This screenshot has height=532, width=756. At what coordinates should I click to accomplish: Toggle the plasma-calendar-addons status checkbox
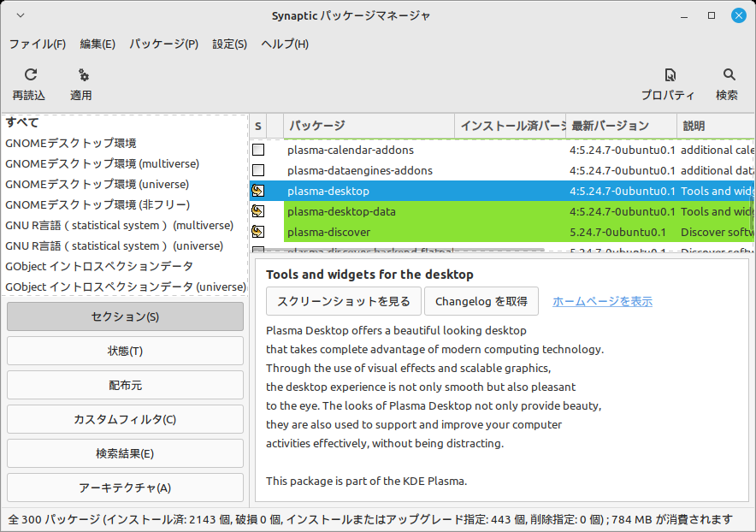pos(258,150)
